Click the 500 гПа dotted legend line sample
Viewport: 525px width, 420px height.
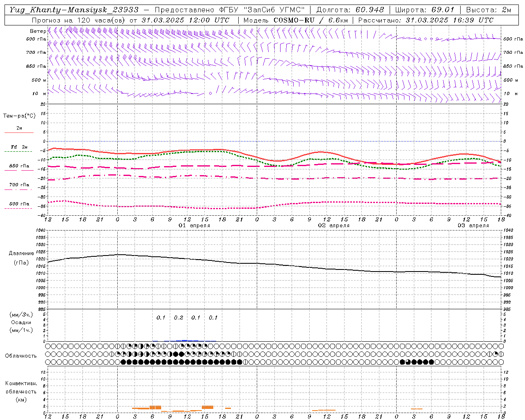(19, 208)
